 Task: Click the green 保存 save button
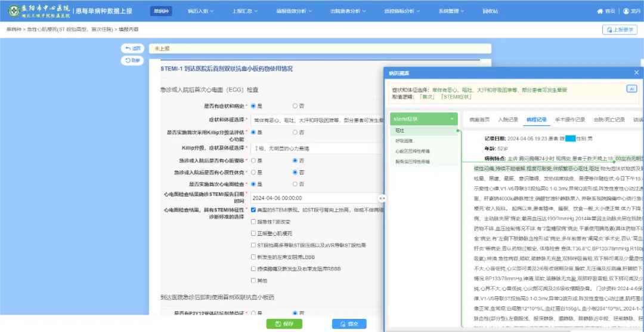284,324
